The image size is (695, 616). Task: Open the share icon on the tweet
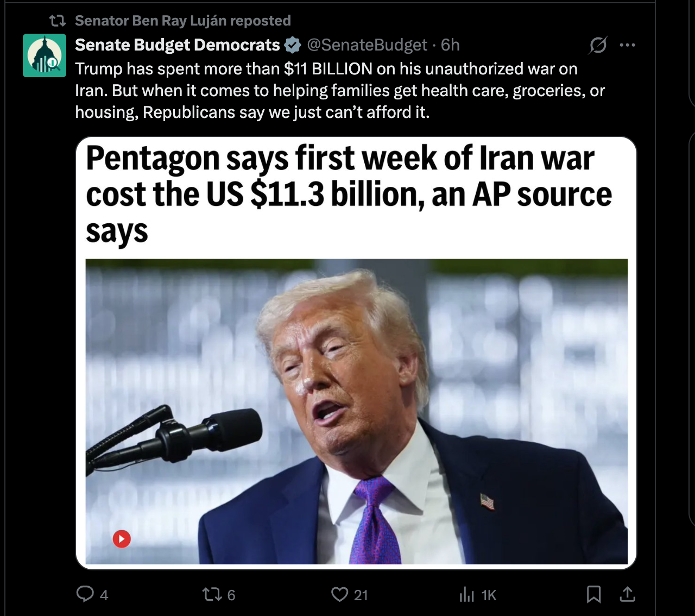pyautogui.click(x=629, y=594)
